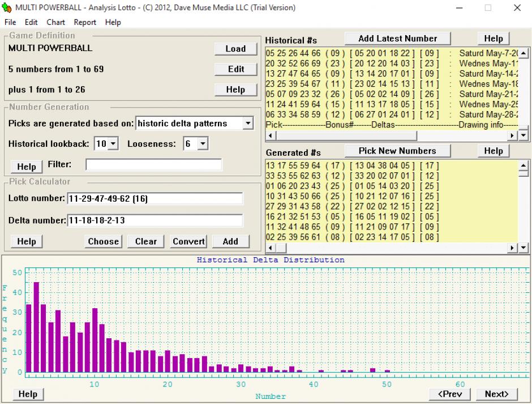532x404 pixels.
Task: Click the Historical list scroll left arrow
Action: tap(271, 135)
